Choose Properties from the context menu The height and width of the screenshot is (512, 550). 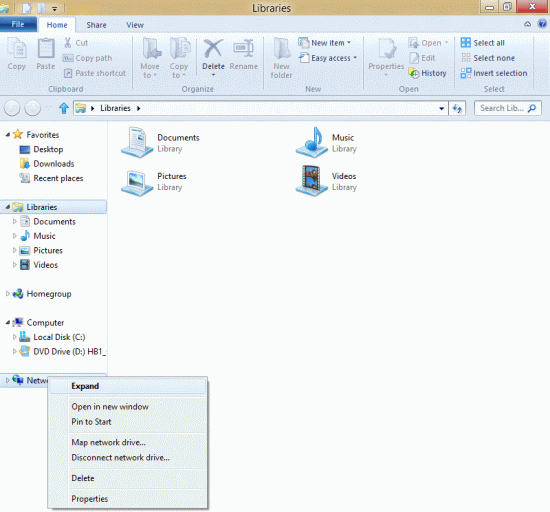point(128,499)
